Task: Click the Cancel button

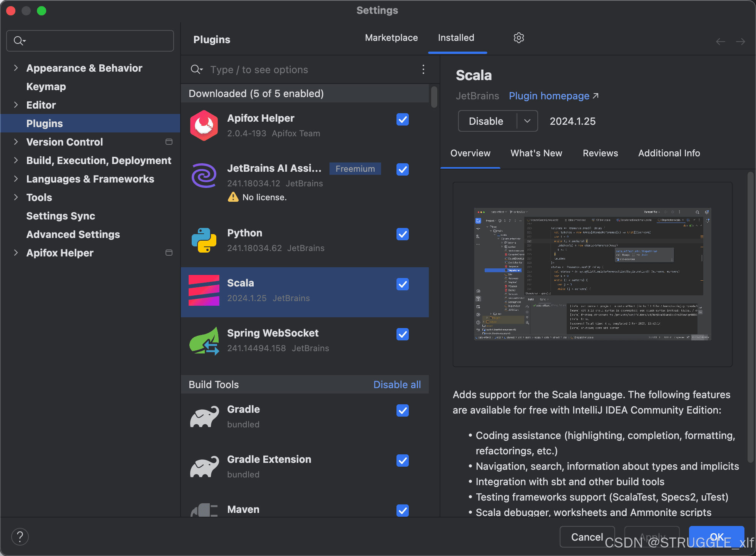Action: [x=587, y=537]
